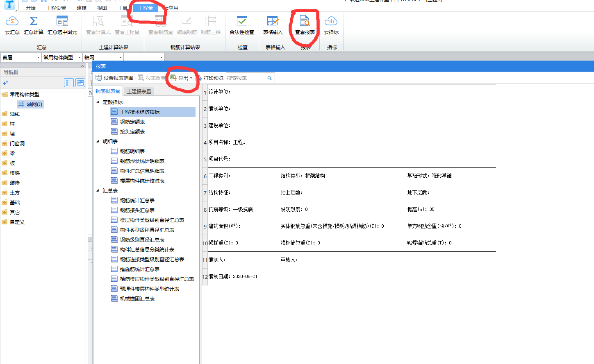The width and height of the screenshot is (594, 364).
Task: Click the 项目名称: 工程1 row
Action: tap(227, 142)
